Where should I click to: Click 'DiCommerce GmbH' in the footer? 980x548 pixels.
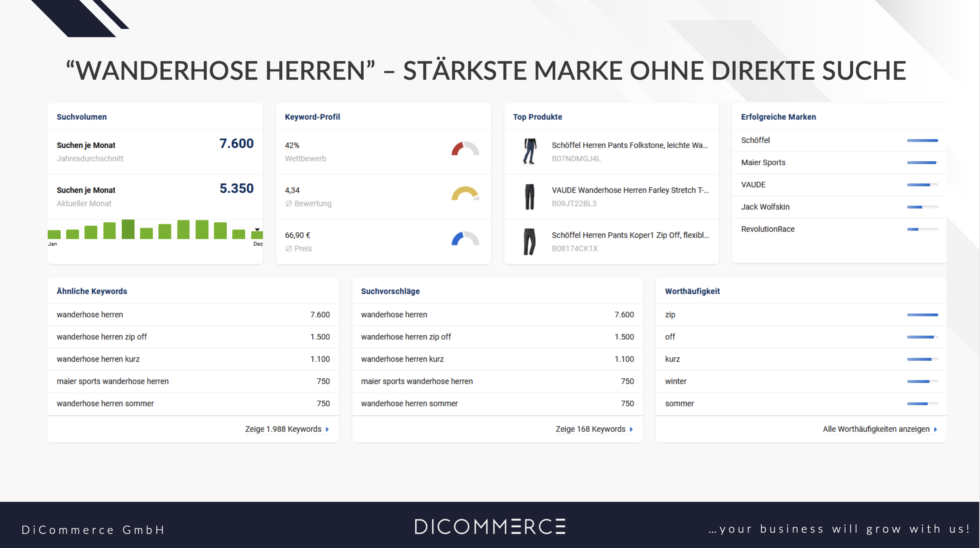[x=93, y=530]
